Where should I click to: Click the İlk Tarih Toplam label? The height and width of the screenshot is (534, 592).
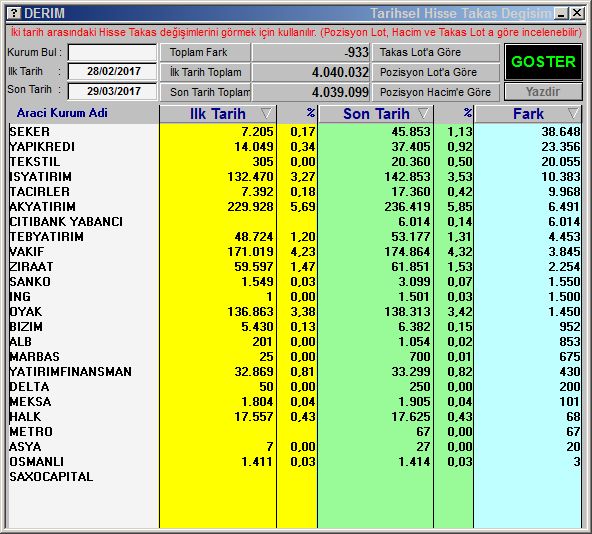(x=205, y=72)
